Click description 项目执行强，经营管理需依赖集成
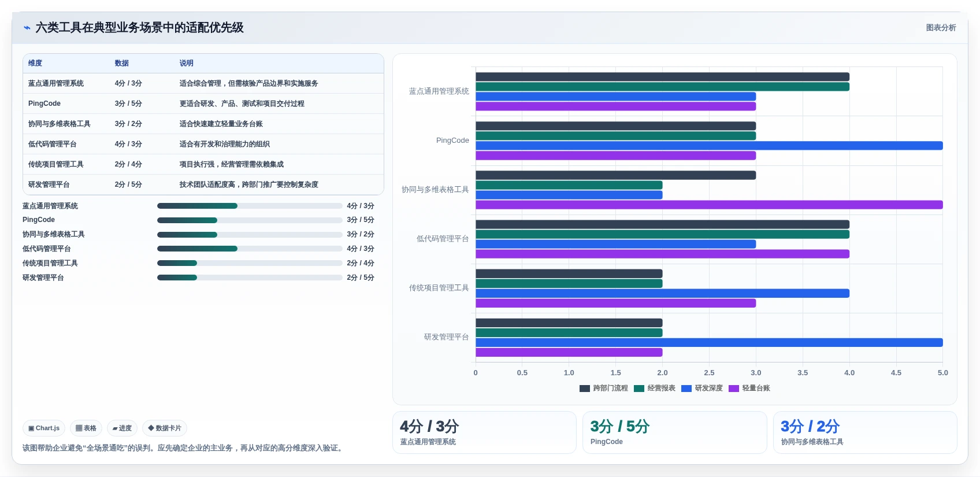980x477 pixels. [232, 164]
